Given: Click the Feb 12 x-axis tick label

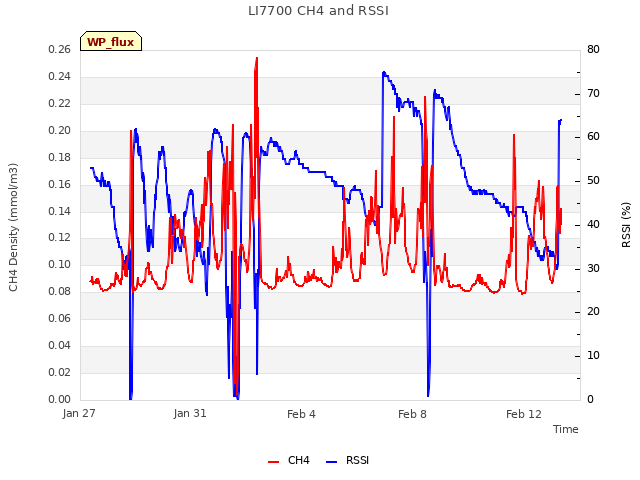Looking at the screenshot, I should [x=524, y=414].
